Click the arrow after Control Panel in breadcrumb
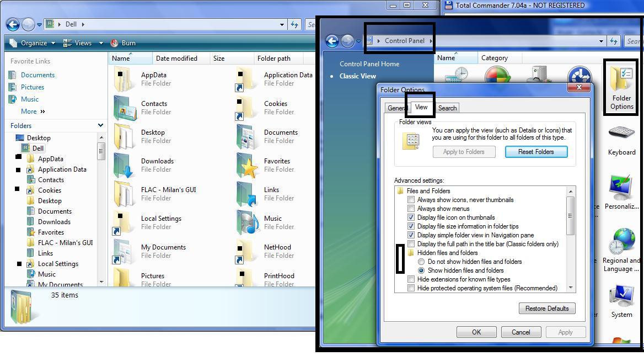Viewport: 644px width, 361px height. (x=431, y=41)
